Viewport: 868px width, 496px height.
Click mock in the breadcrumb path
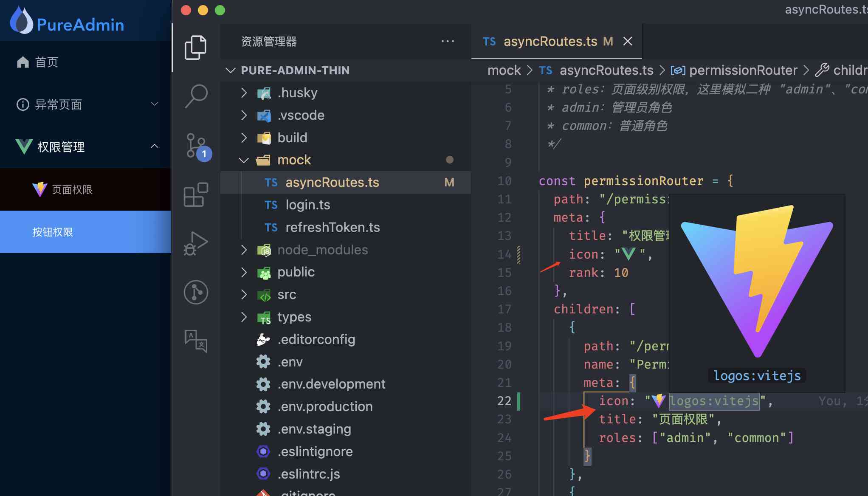click(x=504, y=70)
